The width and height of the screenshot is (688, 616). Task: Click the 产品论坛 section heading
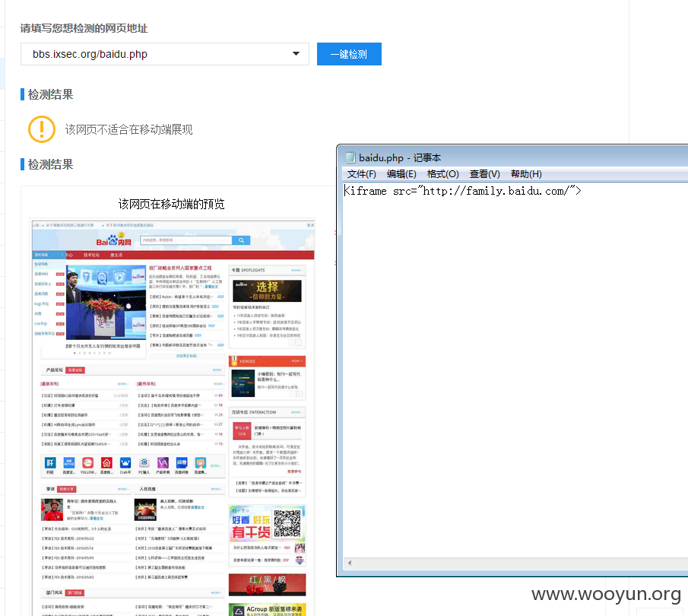55,370
